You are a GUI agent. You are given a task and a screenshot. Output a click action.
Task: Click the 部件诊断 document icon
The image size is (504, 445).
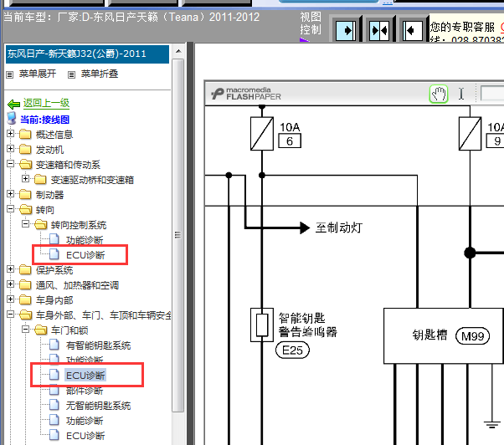pos(54,390)
